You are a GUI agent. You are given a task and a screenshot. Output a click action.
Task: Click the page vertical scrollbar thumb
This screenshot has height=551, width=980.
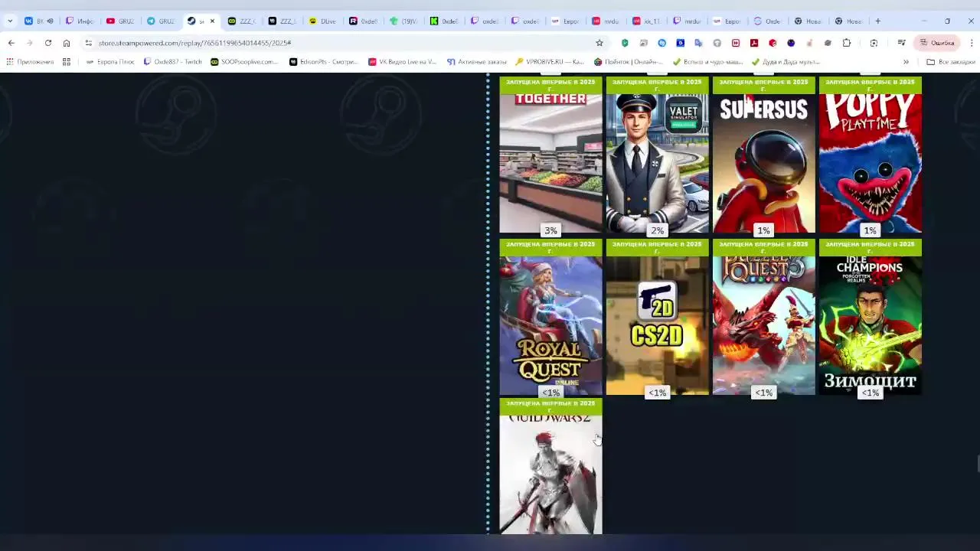pos(978,465)
